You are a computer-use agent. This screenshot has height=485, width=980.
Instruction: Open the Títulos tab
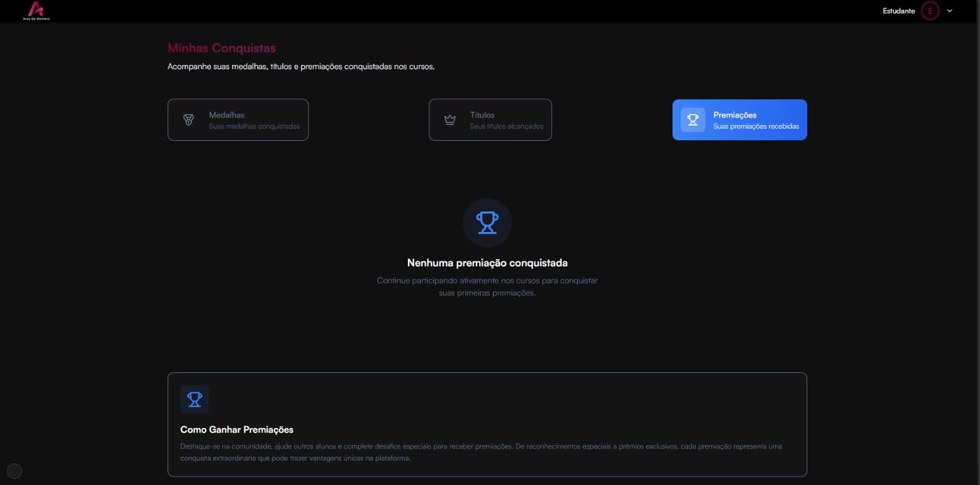[x=490, y=120]
